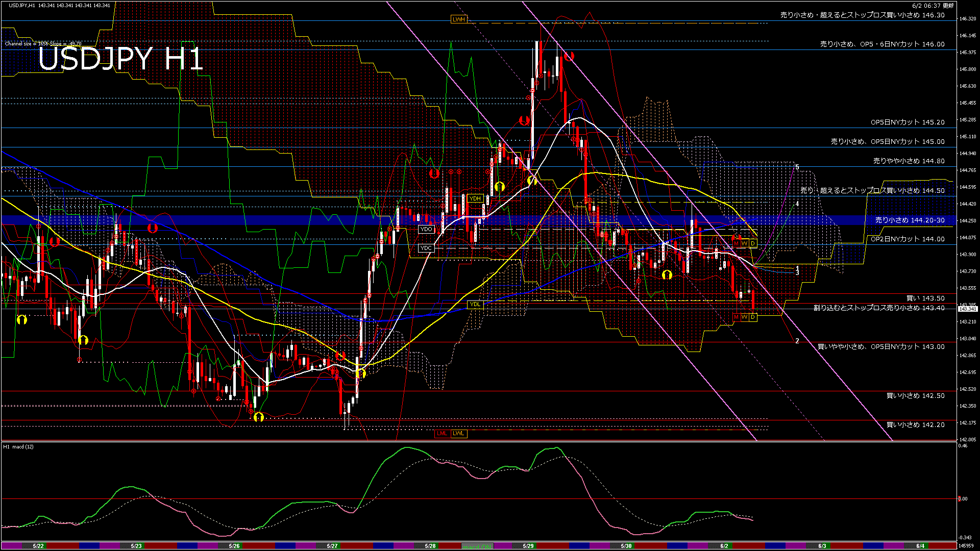Click the yellow arrow marker at the 5/26 low
The image size is (980, 551).
click(x=259, y=417)
